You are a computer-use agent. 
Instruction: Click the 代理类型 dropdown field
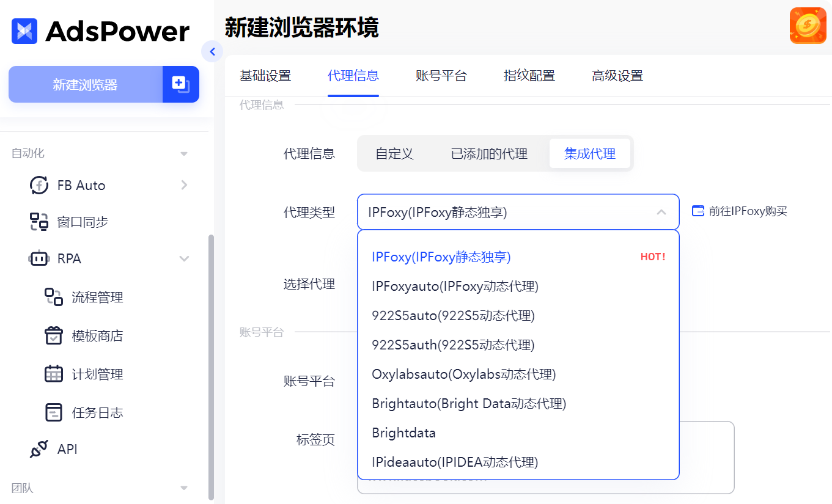click(518, 212)
